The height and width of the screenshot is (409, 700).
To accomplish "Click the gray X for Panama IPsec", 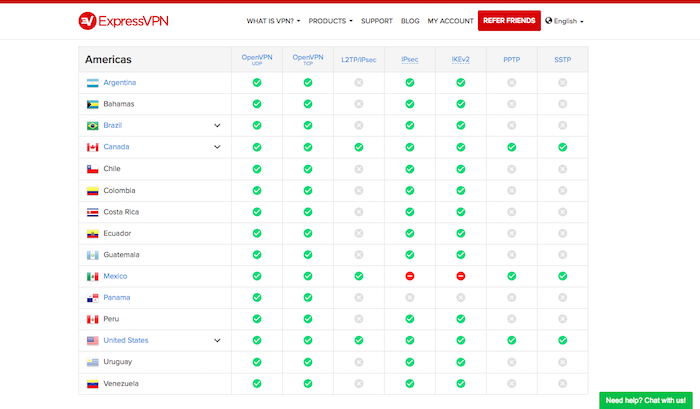I will [x=409, y=298].
